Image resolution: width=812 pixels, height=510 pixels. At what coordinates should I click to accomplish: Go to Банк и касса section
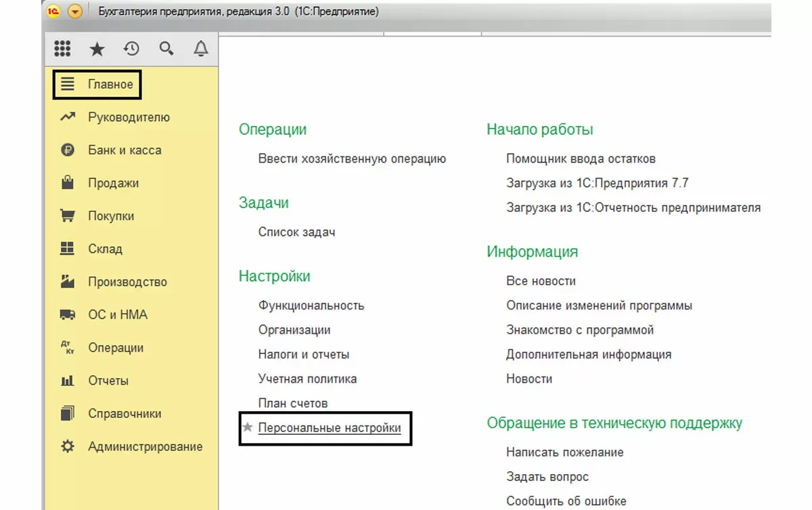point(125,150)
